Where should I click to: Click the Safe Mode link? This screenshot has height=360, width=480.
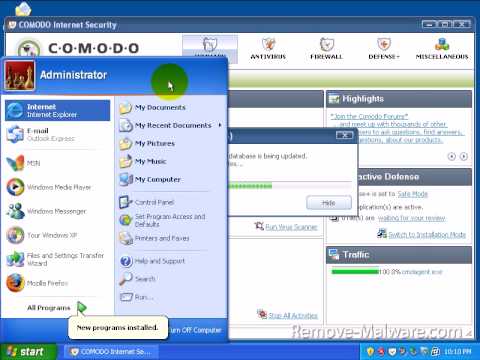click(412, 194)
